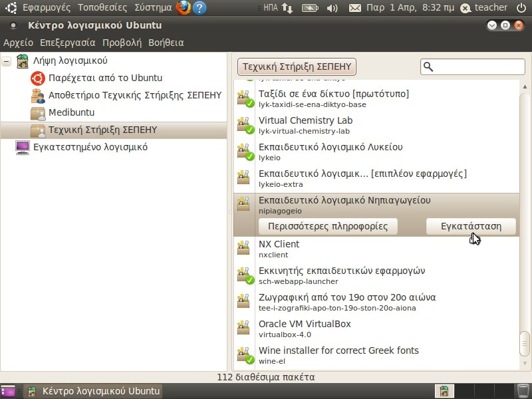The image size is (532, 399).
Task: Select Εκκινητής εκπαιδευτικών εφαρμογών package
Action: pos(376,275)
